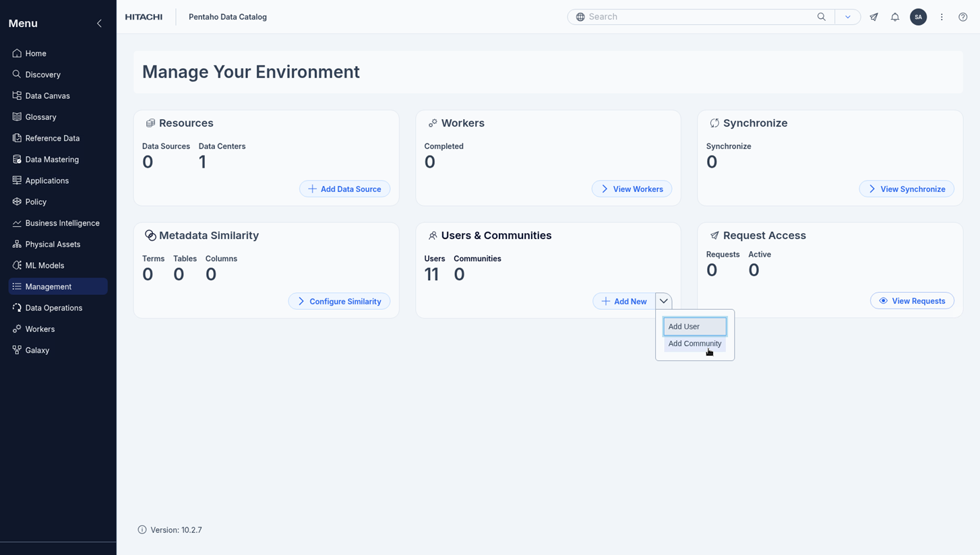Open Data Canvas in the sidebar

point(47,96)
